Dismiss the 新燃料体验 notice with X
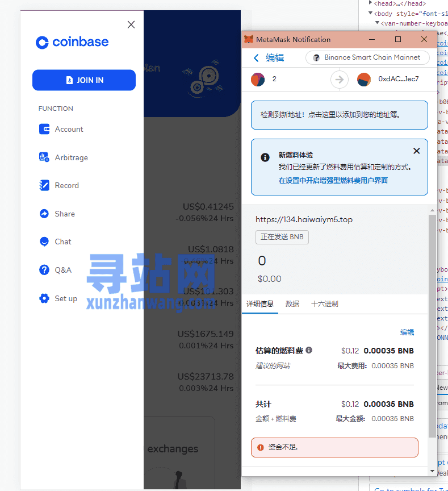This screenshot has height=491, width=448. click(x=416, y=151)
